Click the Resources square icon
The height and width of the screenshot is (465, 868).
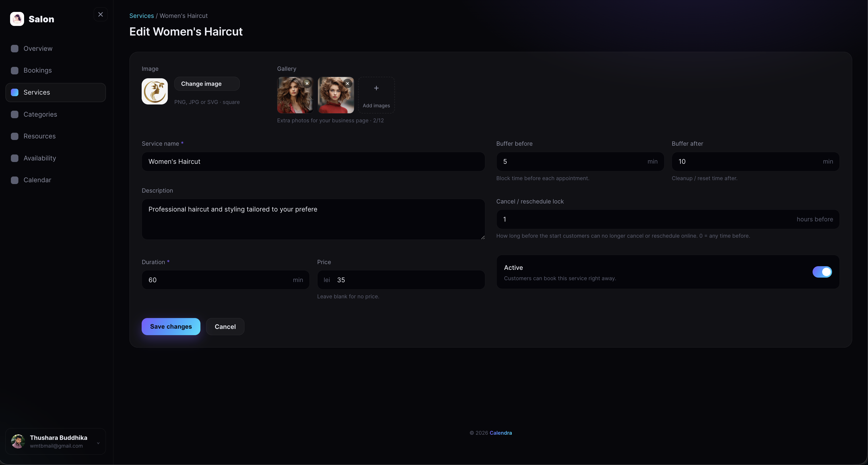pyautogui.click(x=15, y=136)
